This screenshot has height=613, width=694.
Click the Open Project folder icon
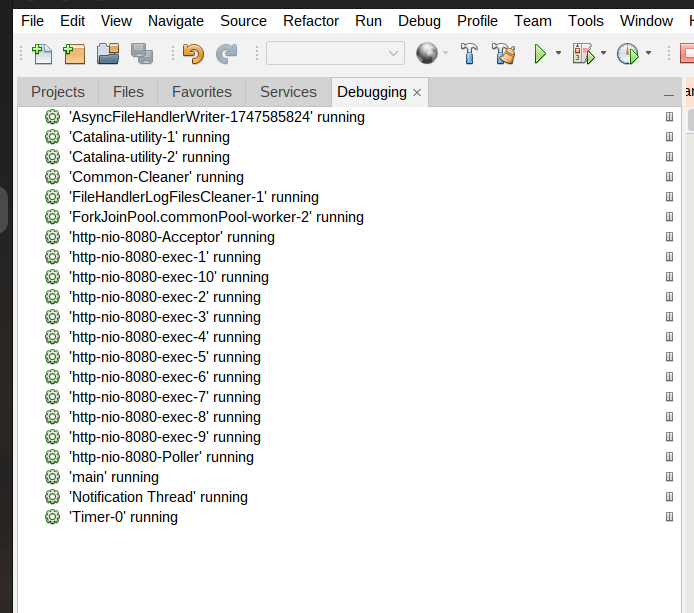pyautogui.click(x=108, y=54)
